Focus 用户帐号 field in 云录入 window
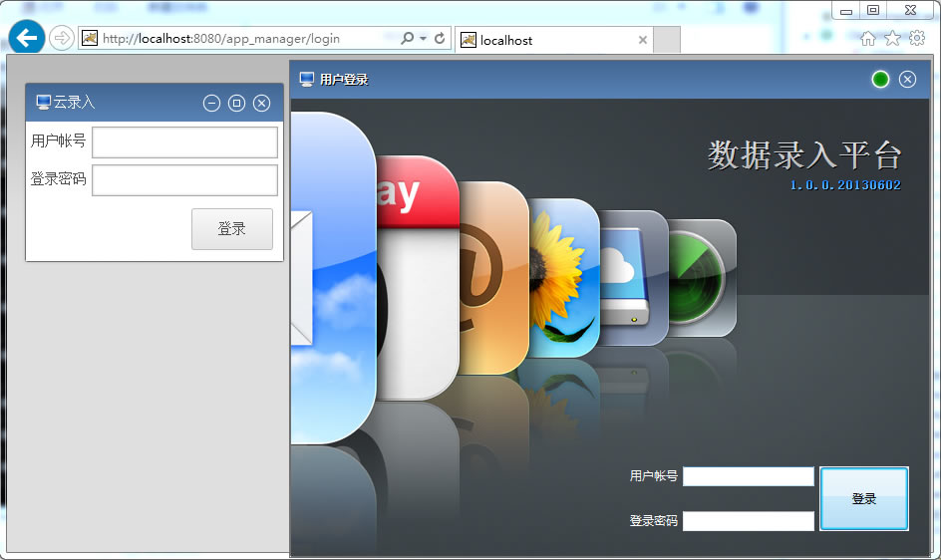The image size is (941, 560). point(184,142)
